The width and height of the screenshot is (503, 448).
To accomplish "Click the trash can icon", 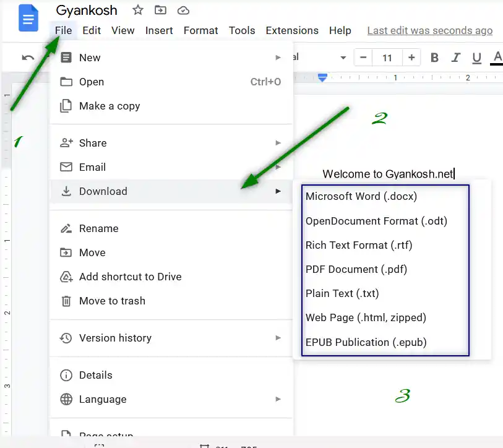I will [x=66, y=301].
